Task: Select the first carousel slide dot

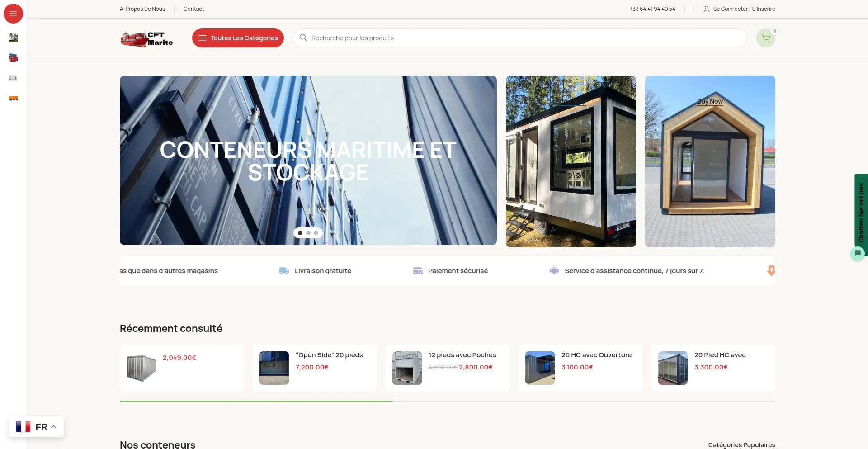Action: coord(300,233)
